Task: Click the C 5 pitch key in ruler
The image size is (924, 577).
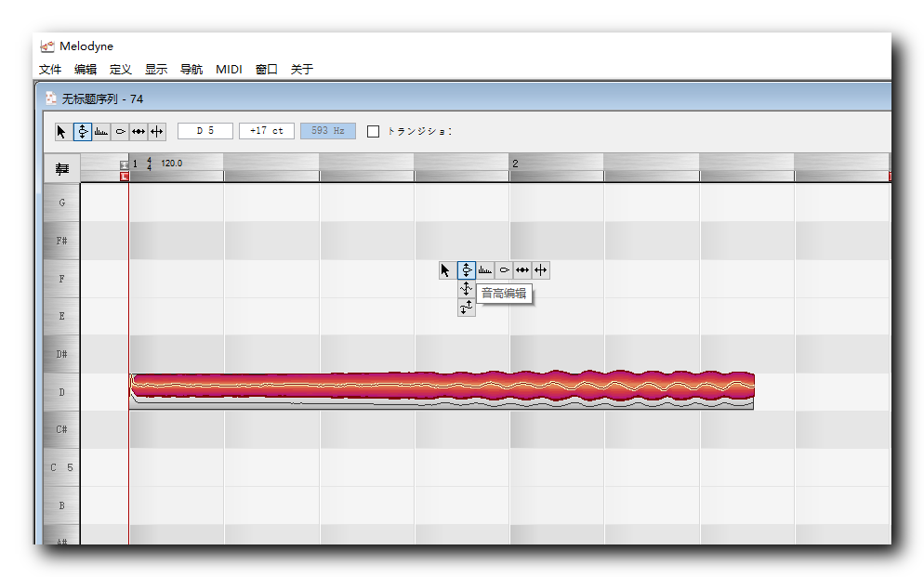Action: [62, 467]
